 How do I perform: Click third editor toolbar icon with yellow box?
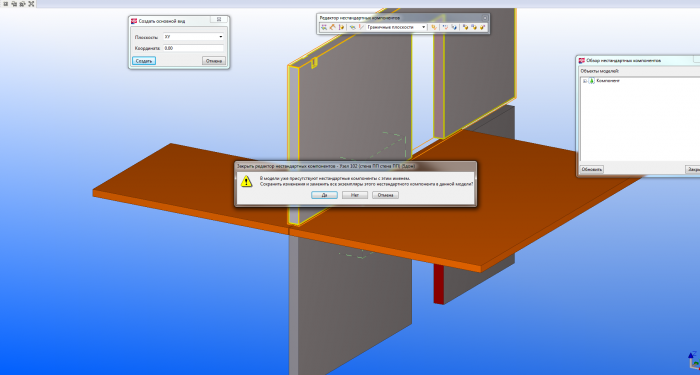(x=342, y=27)
